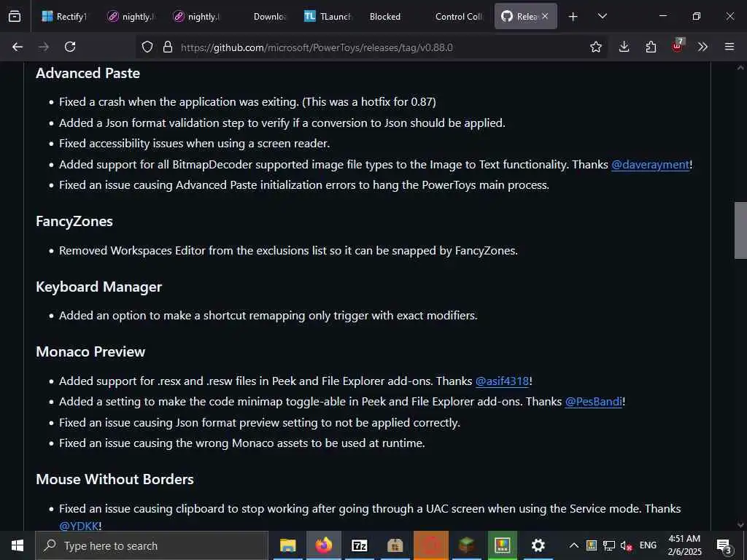The image size is (747, 560).
Task: Expand the list all tabs dropdown
Action: pos(602,16)
